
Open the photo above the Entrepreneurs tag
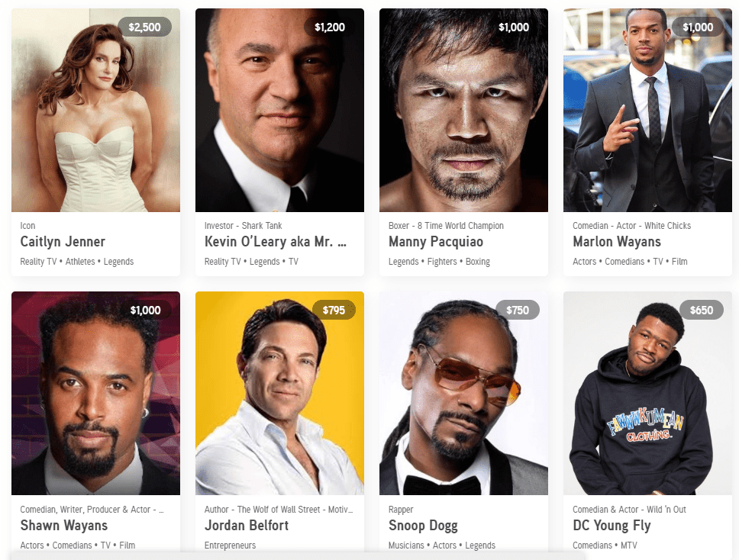[279, 393]
